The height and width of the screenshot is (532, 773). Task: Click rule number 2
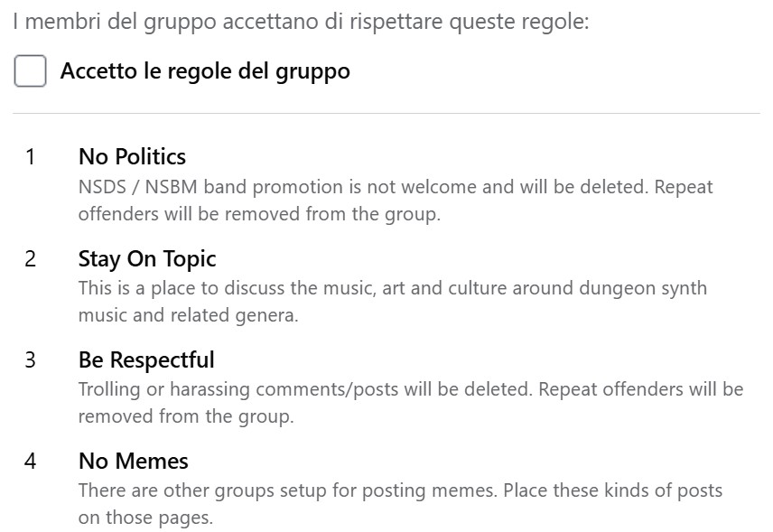(x=31, y=259)
